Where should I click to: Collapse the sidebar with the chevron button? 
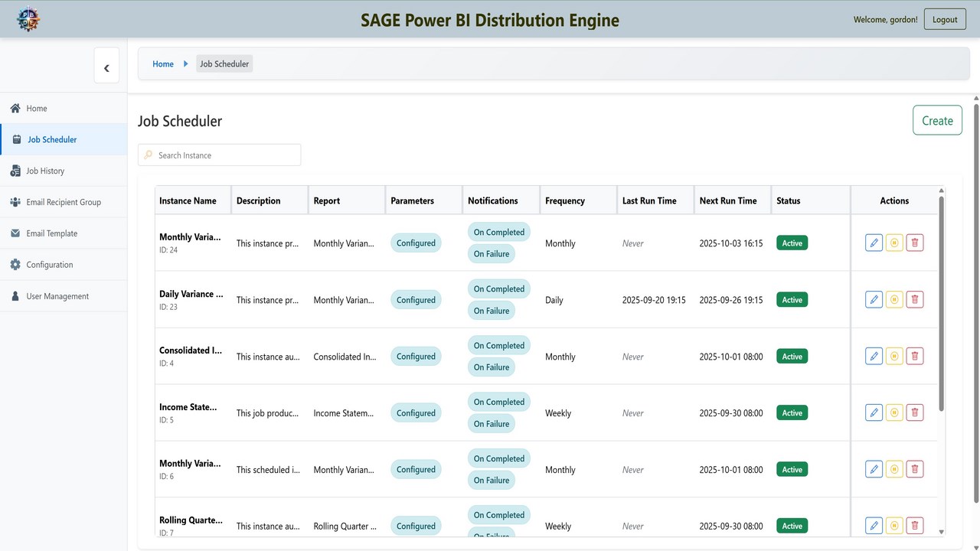[x=106, y=68]
